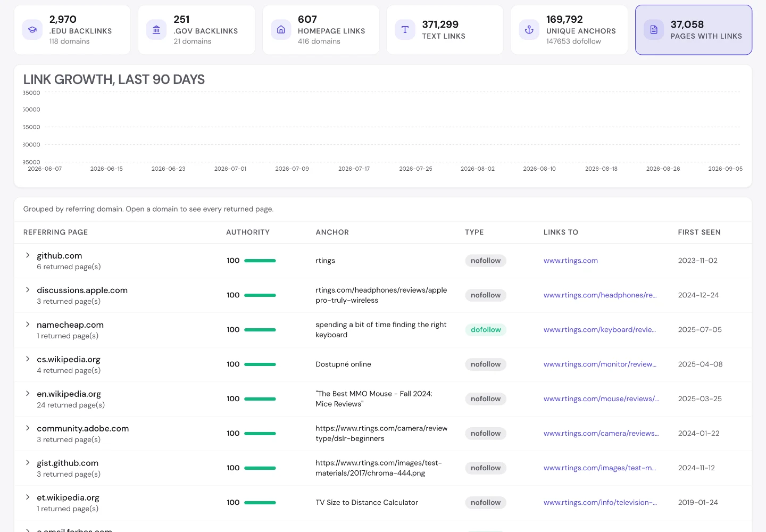Expand the en.wikipedia.org row
Viewport: 766px width, 532px height.
[28, 394]
